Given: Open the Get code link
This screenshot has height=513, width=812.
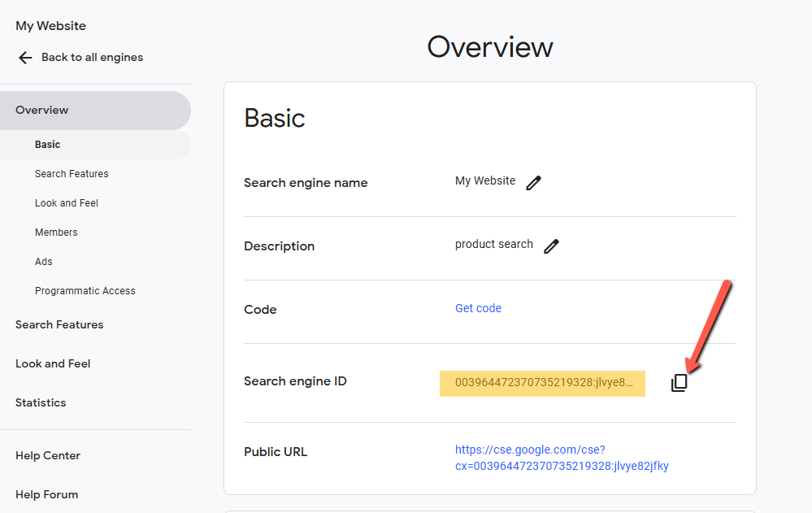Looking at the screenshot, I should click(x=478, y=308).
